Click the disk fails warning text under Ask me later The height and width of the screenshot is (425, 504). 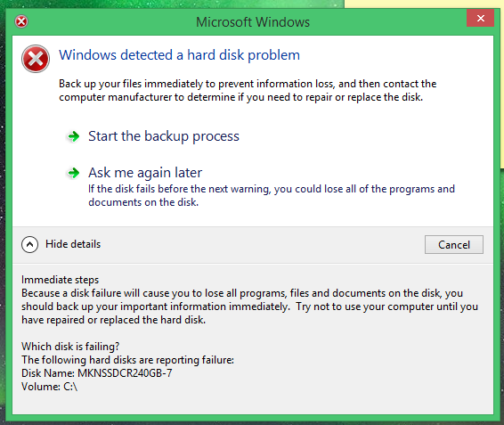272,195
